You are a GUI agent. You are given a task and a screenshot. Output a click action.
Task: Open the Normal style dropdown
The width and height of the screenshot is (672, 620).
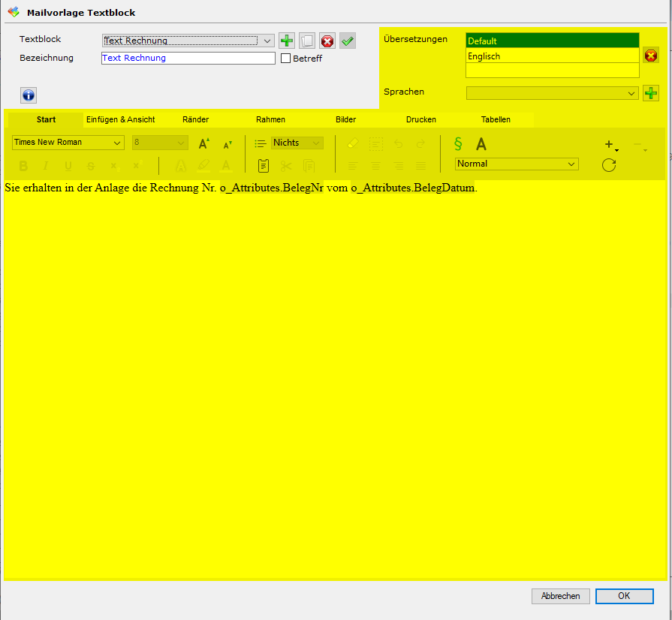tap(571, 164)
